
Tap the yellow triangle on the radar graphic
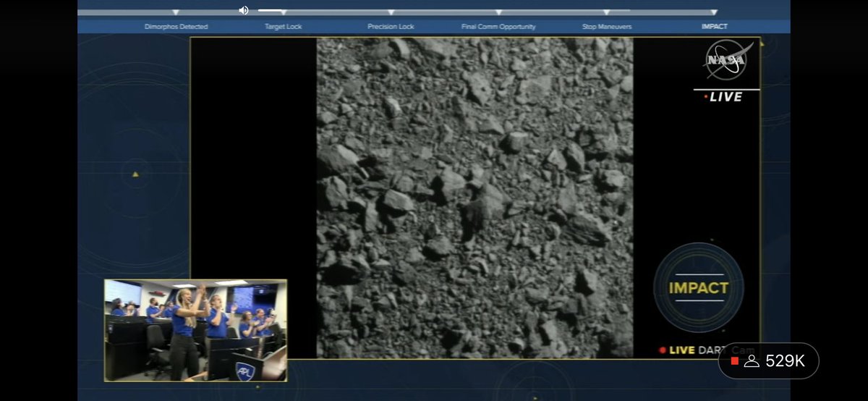tap(135, 174)
